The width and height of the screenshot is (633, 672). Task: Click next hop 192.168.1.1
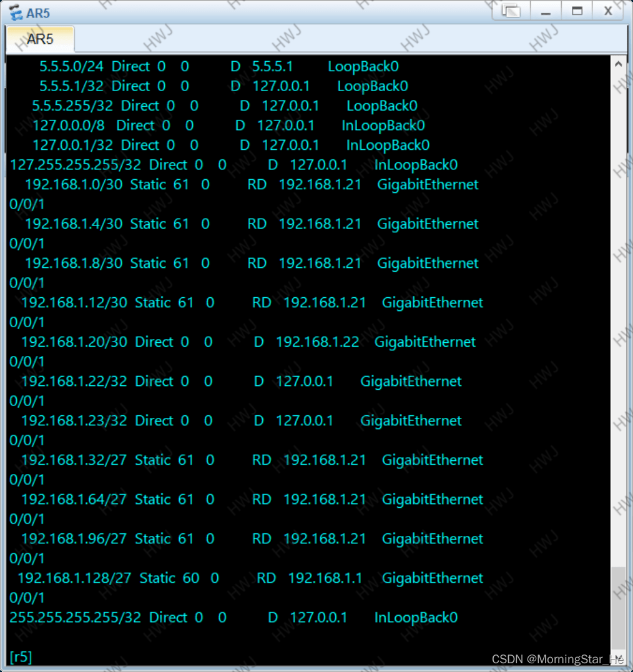[325, 578]
